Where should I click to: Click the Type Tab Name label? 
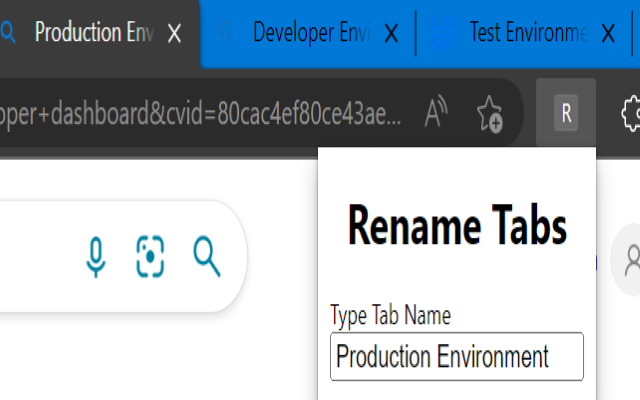tap(390, 316)
